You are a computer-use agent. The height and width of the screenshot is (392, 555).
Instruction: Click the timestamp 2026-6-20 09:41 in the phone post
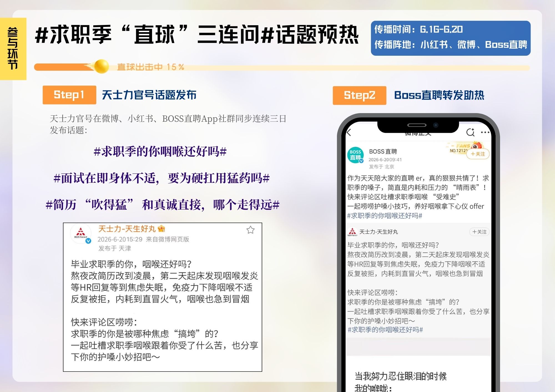(x=385, y=160)
